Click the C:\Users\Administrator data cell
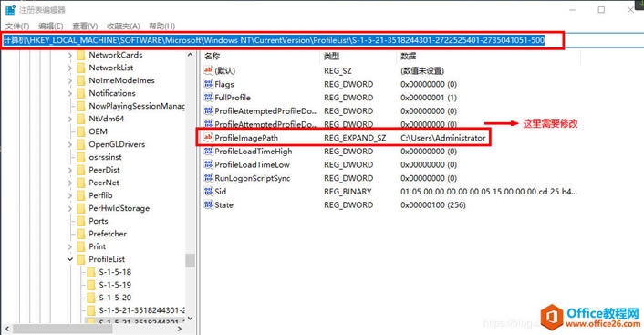The height and width of the screenshot is (335, 644). pyautogui.click(x=443, y=138)
